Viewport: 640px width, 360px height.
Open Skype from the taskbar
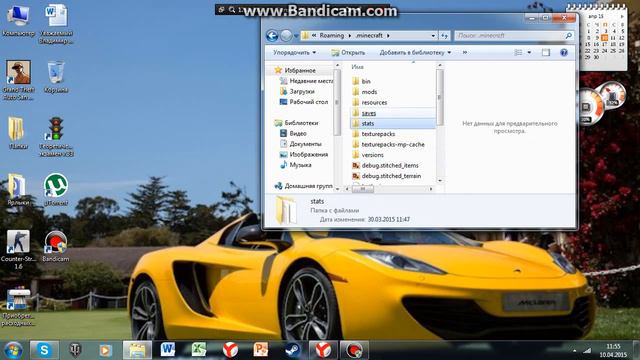[x=44, y=350]
